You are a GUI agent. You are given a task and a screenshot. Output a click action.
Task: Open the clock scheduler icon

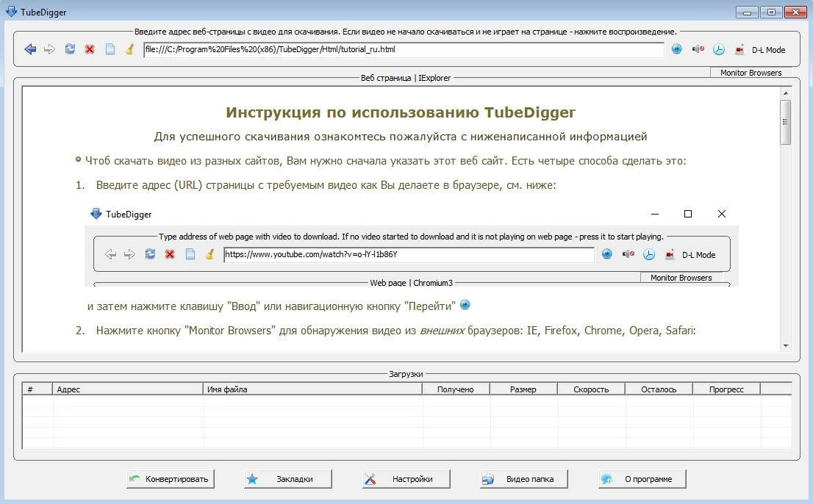[x=719, y=50]
